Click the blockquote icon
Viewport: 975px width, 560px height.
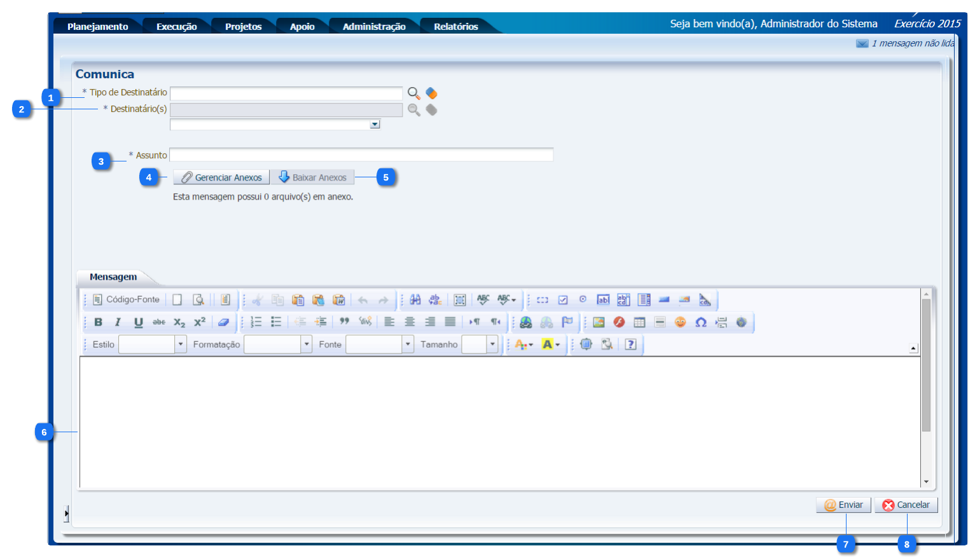pos(344,322)
